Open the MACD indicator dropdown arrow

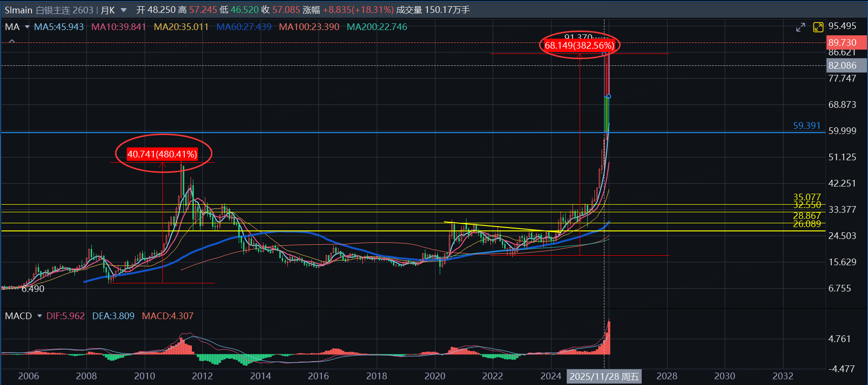[40, 316]
